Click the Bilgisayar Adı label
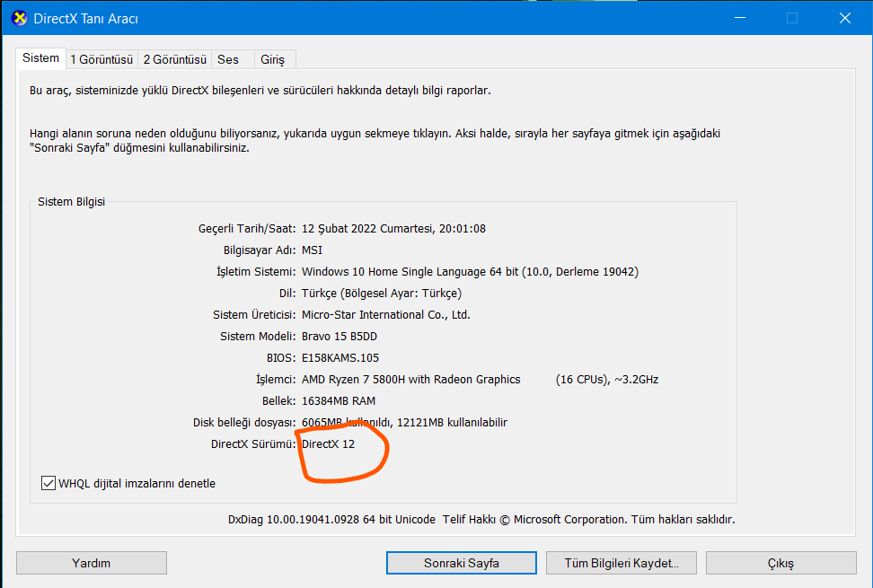 click(x=260, y=250)
